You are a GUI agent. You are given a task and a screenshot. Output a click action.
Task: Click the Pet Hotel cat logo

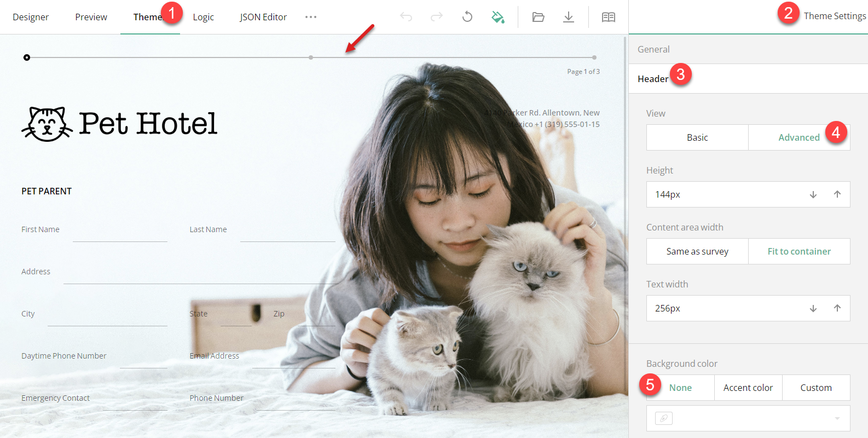pos(47,124)
